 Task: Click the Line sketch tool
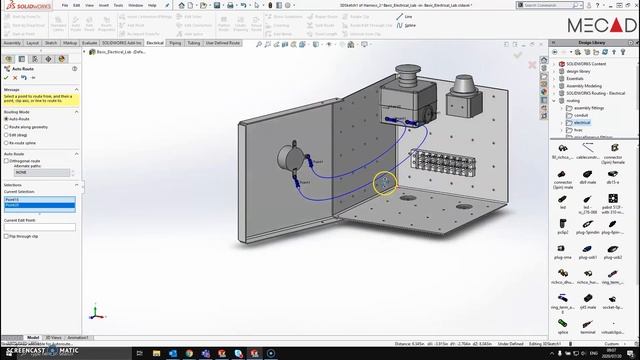click(x=404, y=16)
